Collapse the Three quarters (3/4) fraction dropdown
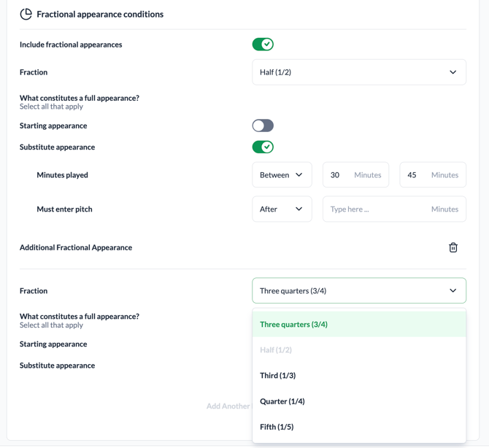 (358, 290)
